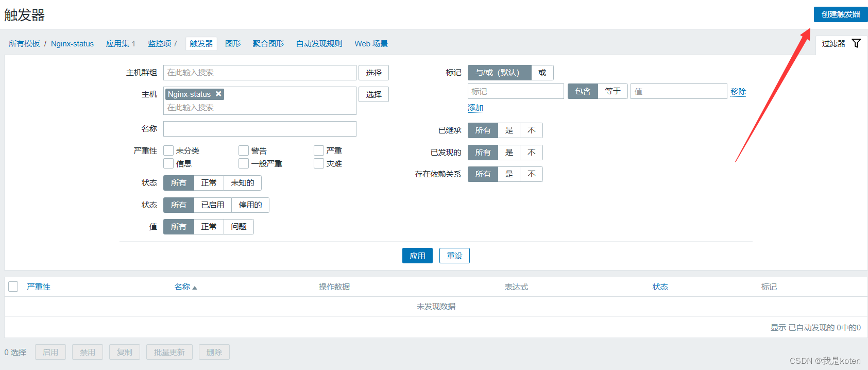Select 问题 in 值 filter
This screenshot has height=370, width=868.
point(239,227)
